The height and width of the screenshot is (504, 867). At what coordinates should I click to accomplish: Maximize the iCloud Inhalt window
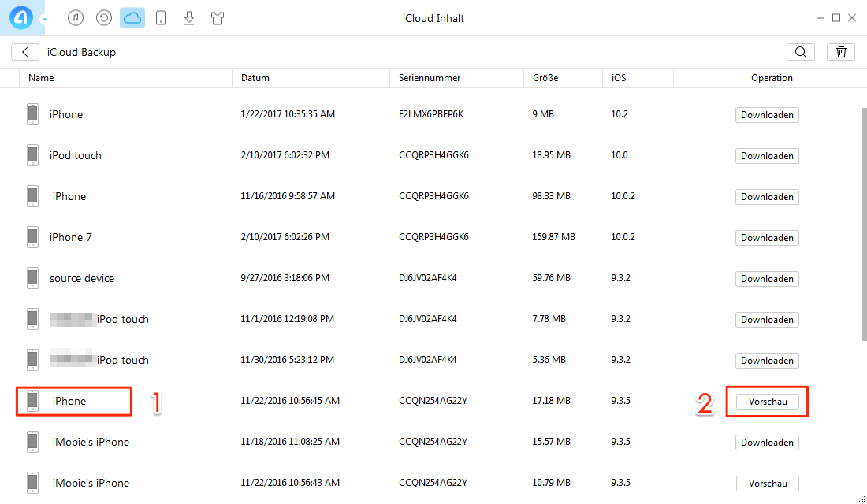[x=836, y=18]
